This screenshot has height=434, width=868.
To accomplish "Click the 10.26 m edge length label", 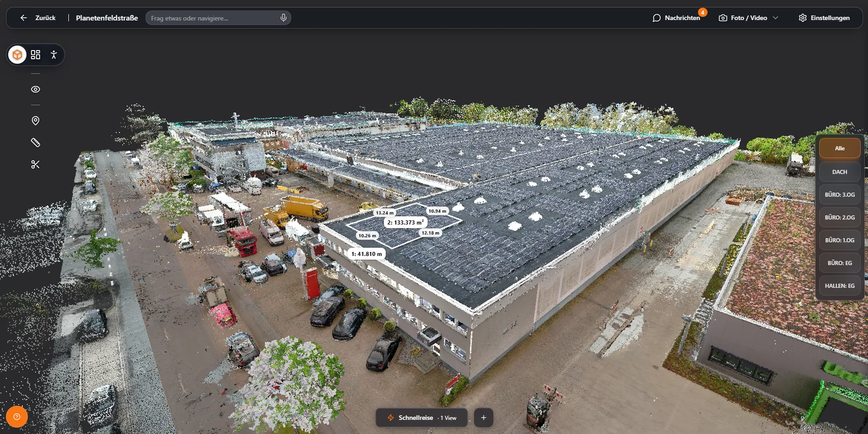I will click(367, 236).
